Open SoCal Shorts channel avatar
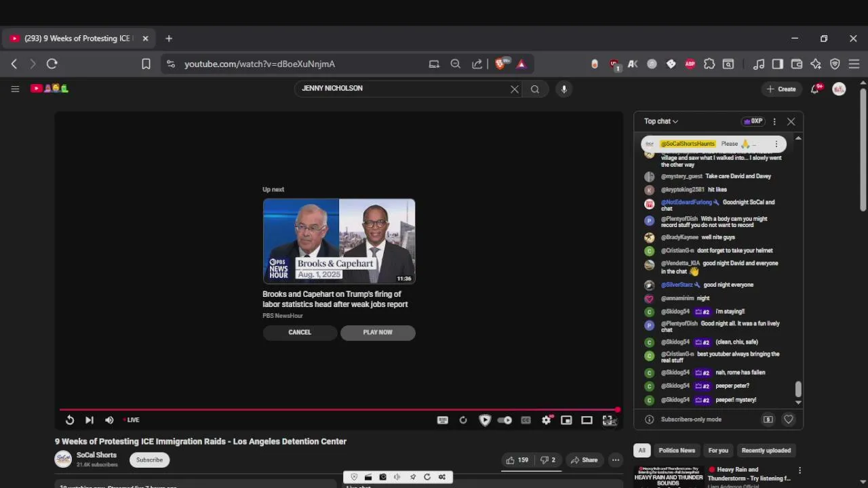868x488 pixels. pyautogui.click(x=63, y=460)
